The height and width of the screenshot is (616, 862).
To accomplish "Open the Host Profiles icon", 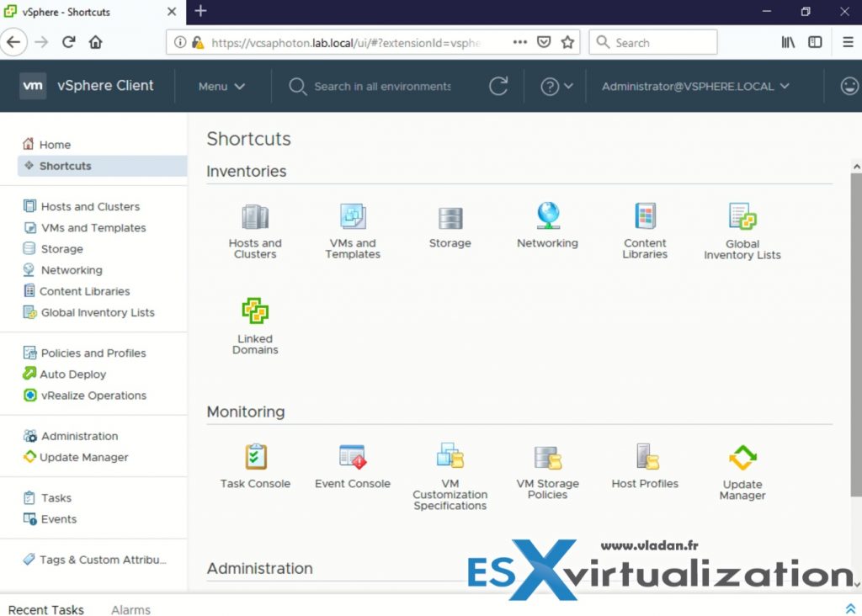I will (x=644, y=457).
